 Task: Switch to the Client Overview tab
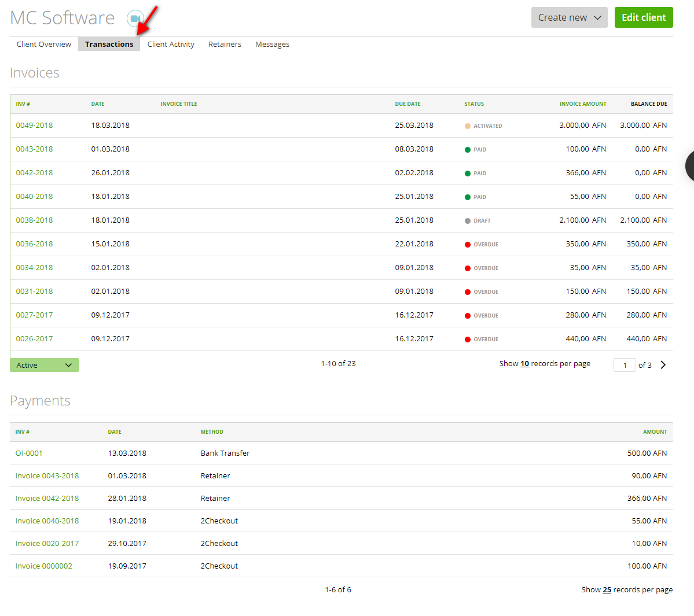tap(43, 44)
